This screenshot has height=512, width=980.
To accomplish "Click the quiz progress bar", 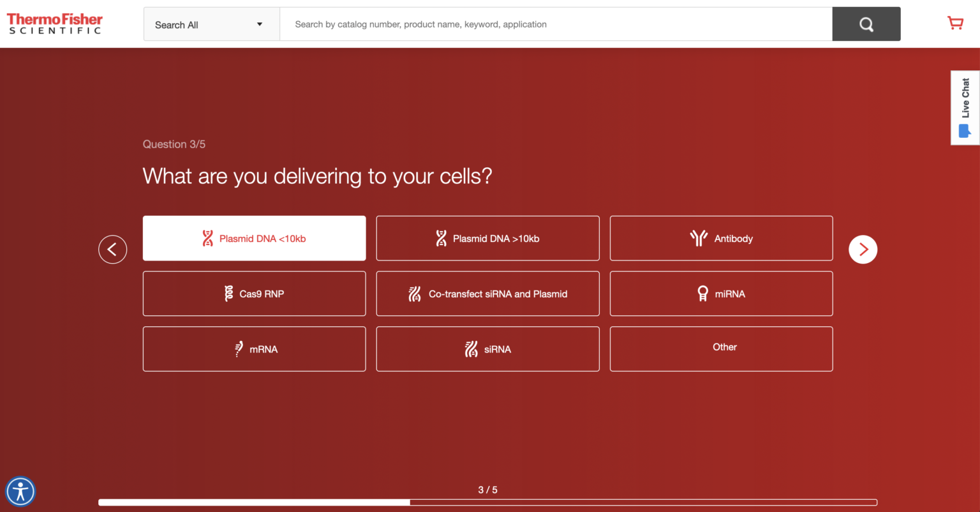I will coord(487,502).
